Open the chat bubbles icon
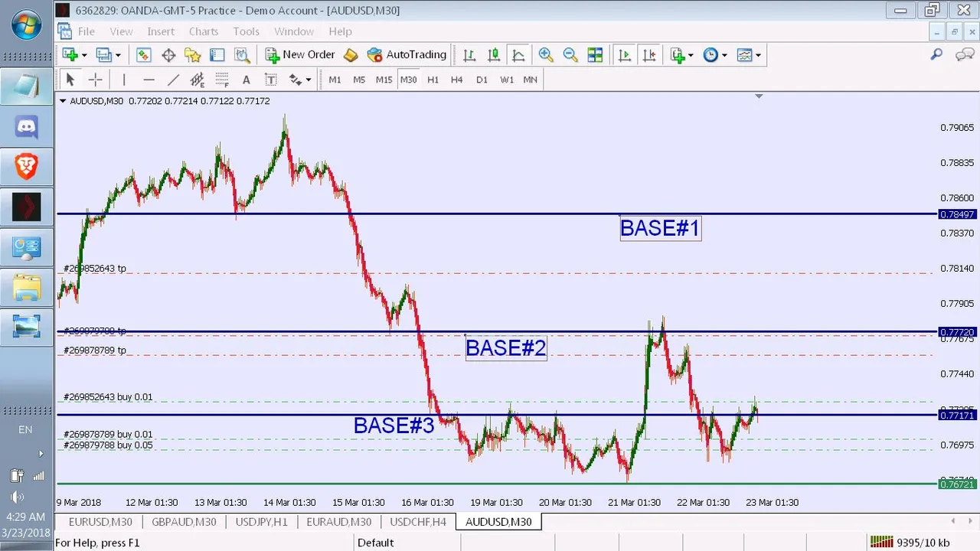This screenshot has height=551, width=980. [x=965, y=54]
